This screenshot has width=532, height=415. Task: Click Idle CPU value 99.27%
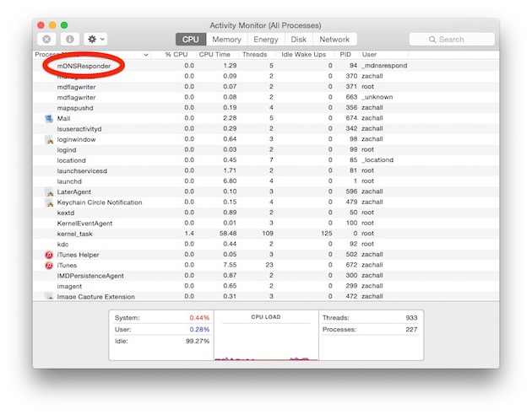pos(198,341)
